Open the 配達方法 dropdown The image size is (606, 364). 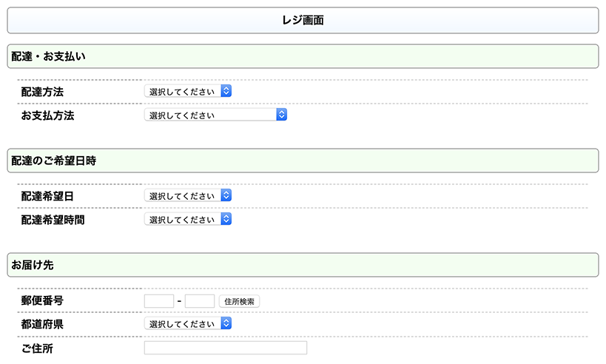tap(188, 92)
